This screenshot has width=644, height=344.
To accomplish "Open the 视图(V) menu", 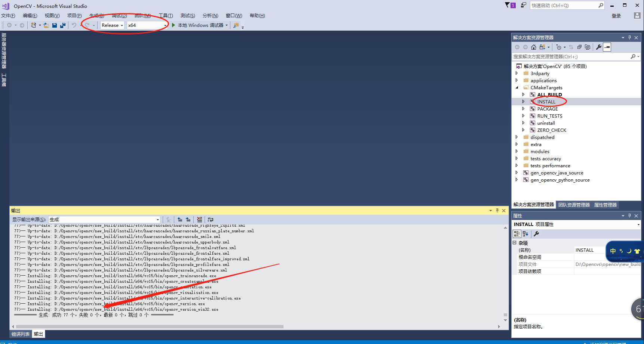I will click(52, 16).
